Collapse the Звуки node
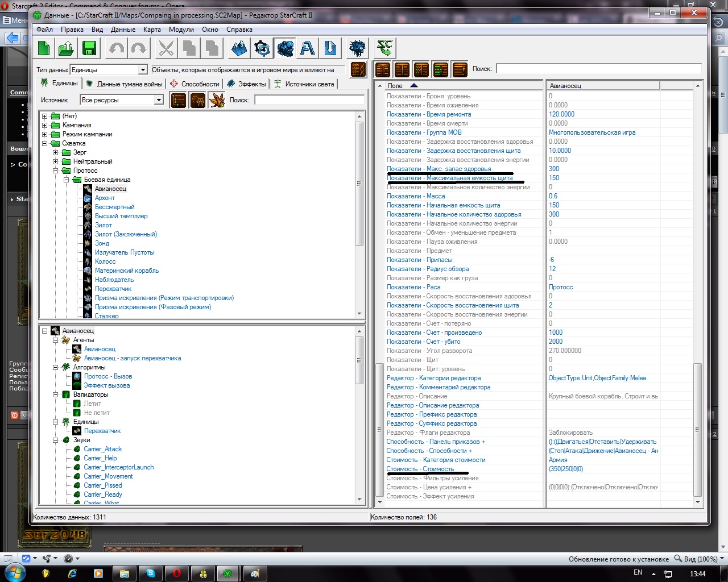The image size is (728, 582). click(55, 440)
